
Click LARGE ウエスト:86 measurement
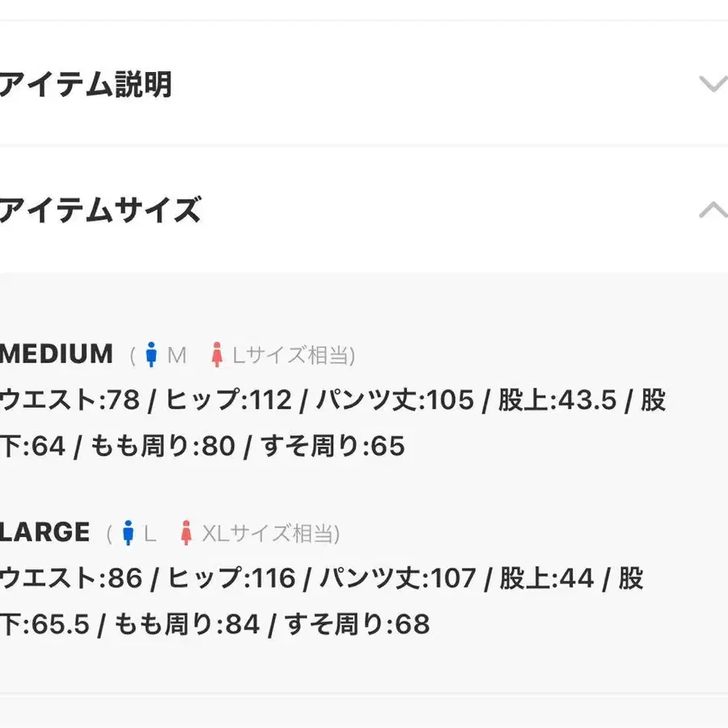pos(71,578)
